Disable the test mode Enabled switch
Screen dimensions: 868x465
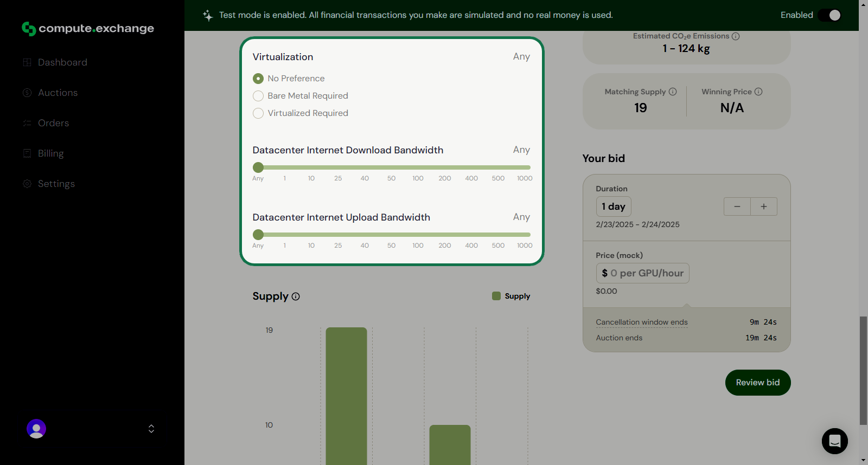pos(830,15)
